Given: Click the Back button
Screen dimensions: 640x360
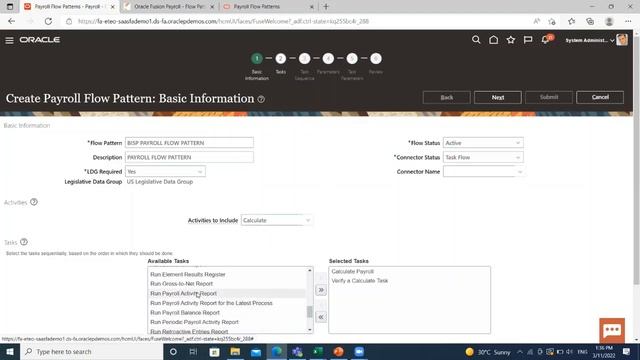Looking at the screenshot, I should point(447,97).
